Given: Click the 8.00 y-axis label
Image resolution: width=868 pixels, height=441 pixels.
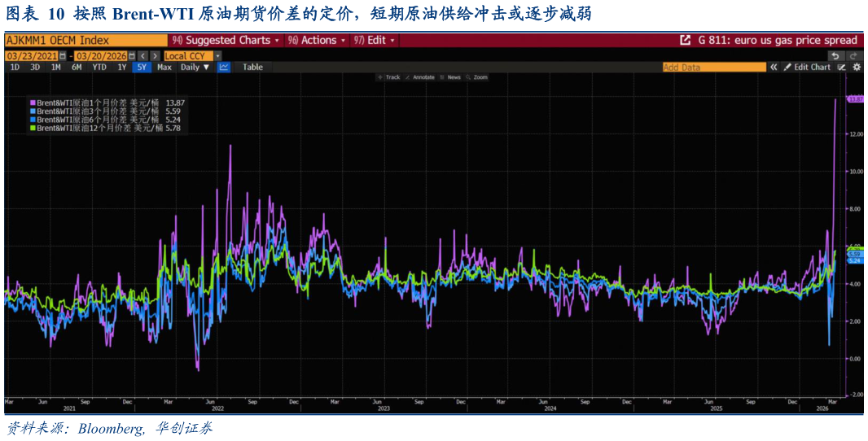Looking at the screenshot, I should click(856, 208).
